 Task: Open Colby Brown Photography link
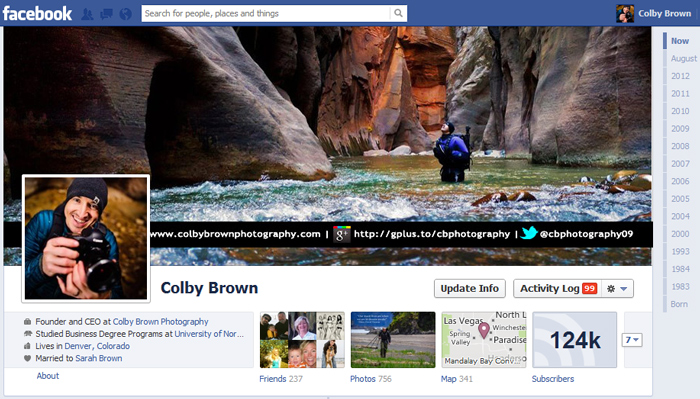[x=160, y=321]
